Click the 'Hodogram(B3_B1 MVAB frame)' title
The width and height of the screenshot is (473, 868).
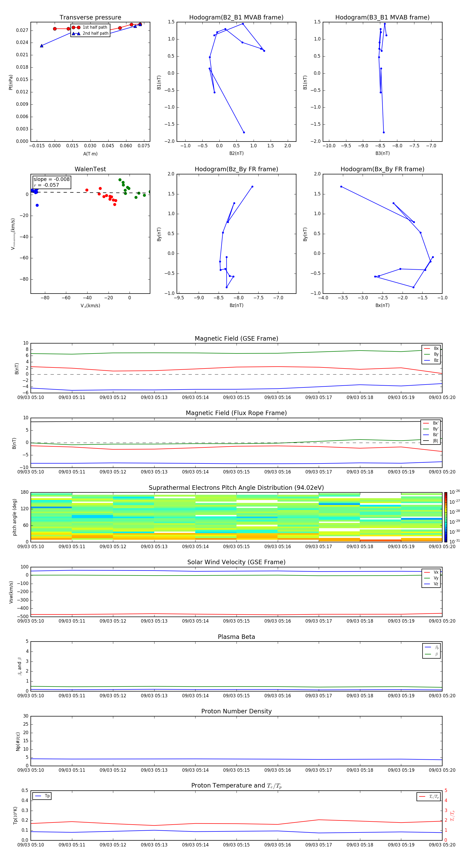coord(382,18)
